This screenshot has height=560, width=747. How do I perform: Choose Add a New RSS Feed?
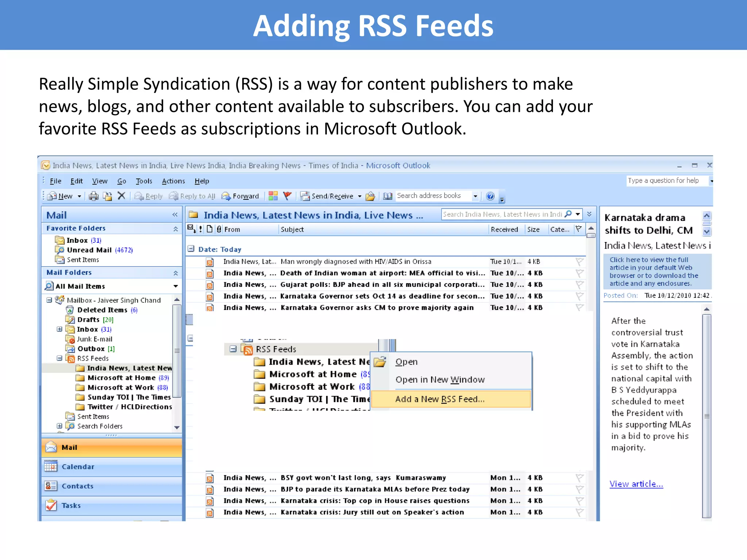point(451,399)
